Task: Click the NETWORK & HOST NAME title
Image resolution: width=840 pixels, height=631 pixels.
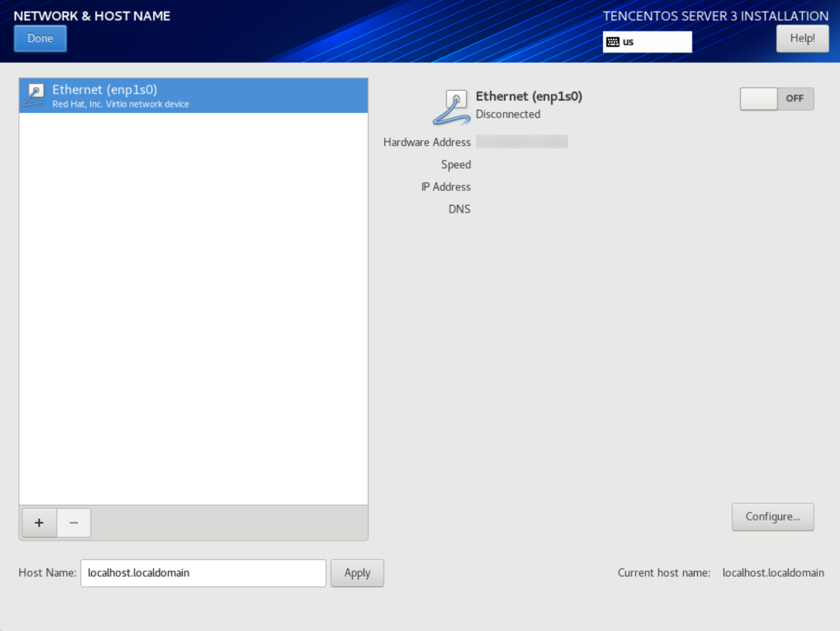Action: click(92, 16)
